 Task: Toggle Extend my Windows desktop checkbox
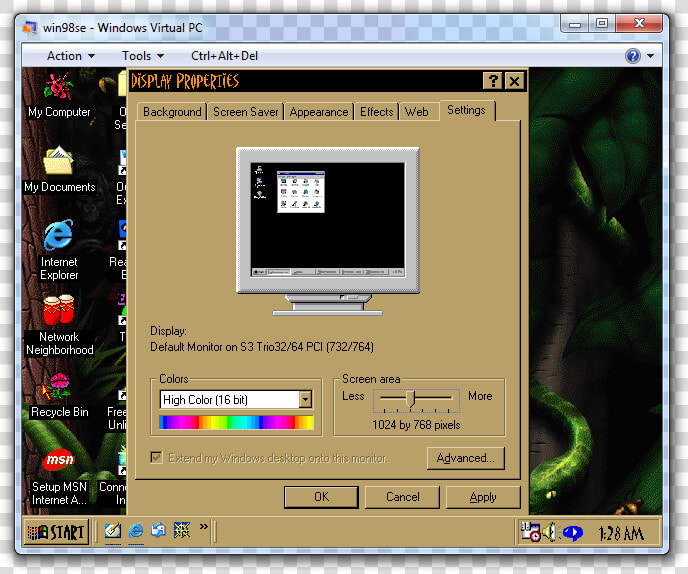(156, 458)
